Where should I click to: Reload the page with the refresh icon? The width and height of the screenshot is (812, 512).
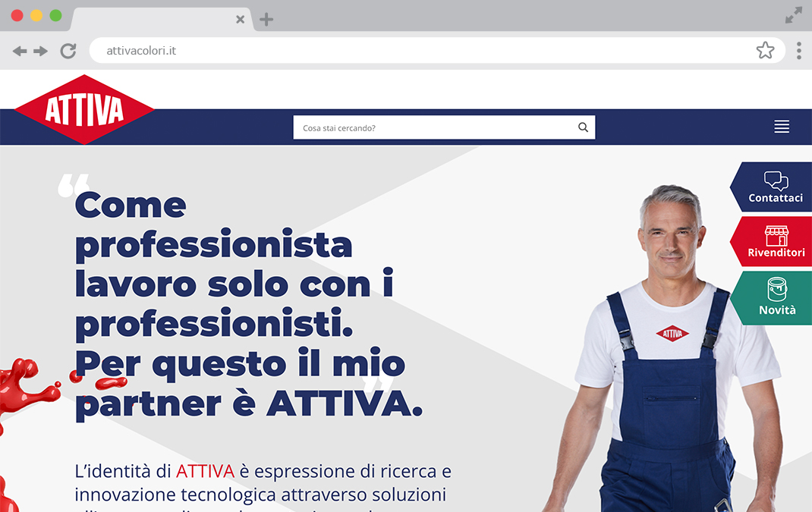(68, 51)
